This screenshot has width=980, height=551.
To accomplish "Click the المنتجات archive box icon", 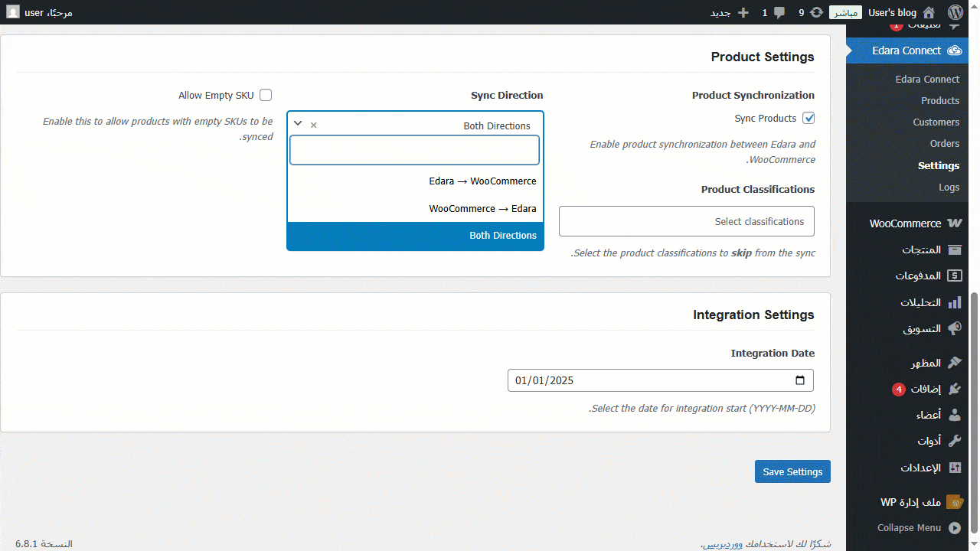I will coord(954,250).
